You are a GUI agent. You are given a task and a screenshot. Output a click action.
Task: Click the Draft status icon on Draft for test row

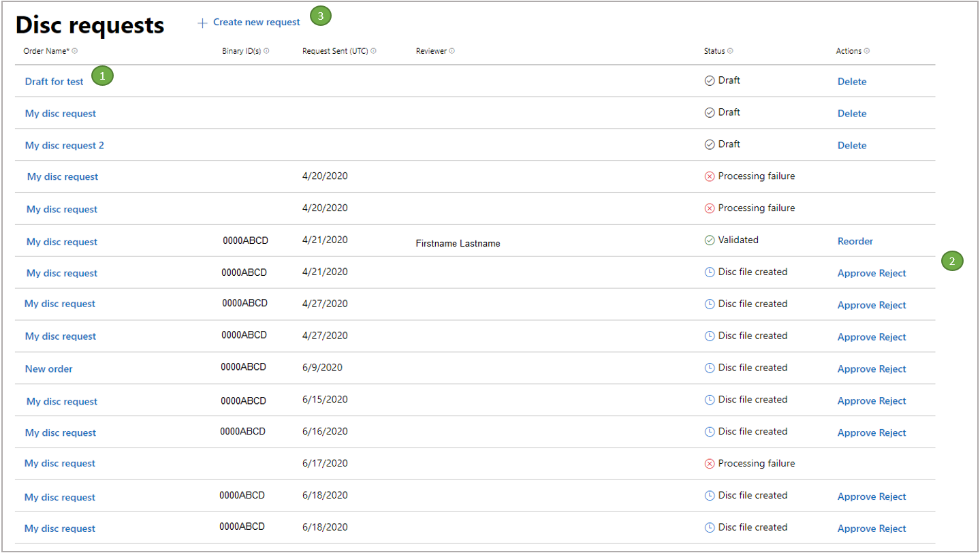click(710, 80)
